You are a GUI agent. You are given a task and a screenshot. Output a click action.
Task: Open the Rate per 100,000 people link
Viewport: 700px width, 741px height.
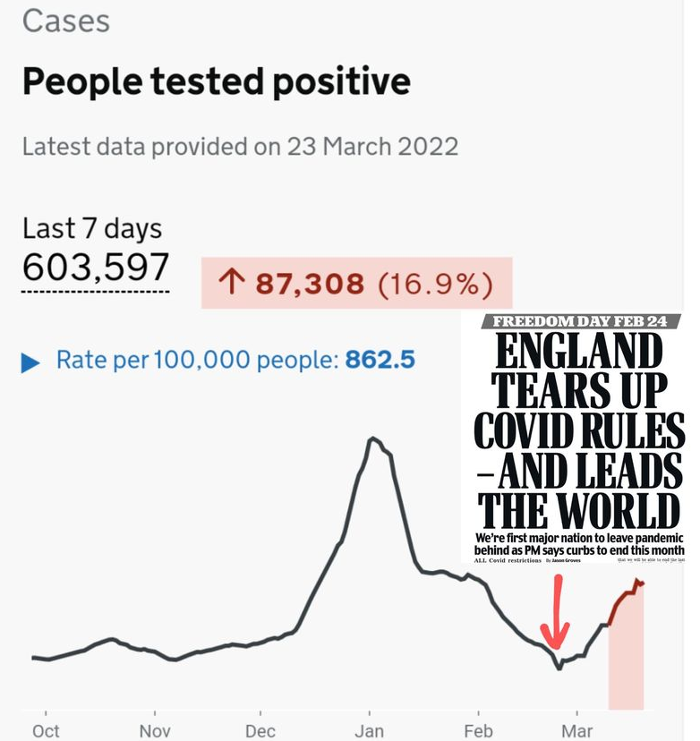(235, 361)
